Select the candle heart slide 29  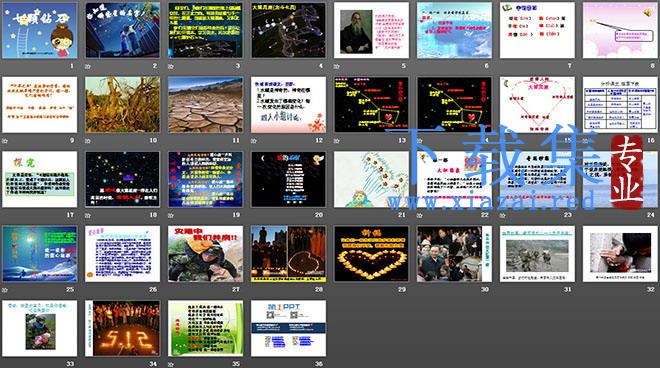click(x=371, y=254)
